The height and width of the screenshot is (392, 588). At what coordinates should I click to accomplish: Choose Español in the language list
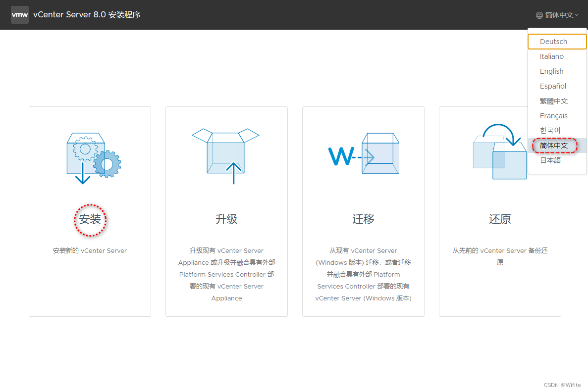pyautogui.click(x=557, y=86)
